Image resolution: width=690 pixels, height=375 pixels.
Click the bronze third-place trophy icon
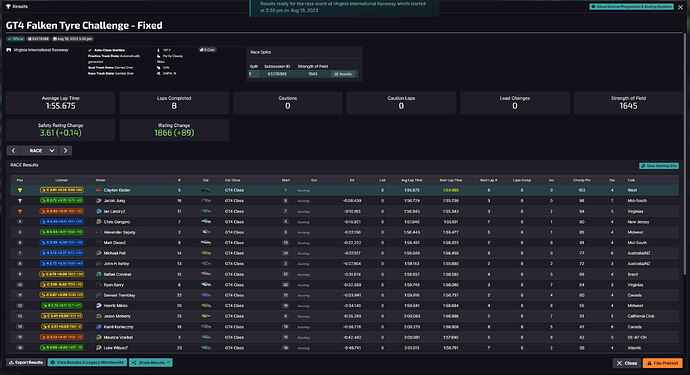coord(20,211)
